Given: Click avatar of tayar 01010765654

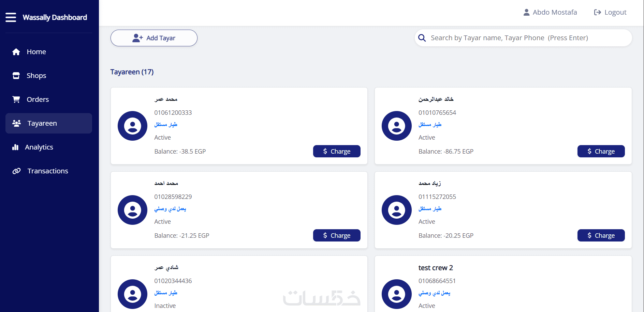Looking at the screenshot, I should [396, 126].
